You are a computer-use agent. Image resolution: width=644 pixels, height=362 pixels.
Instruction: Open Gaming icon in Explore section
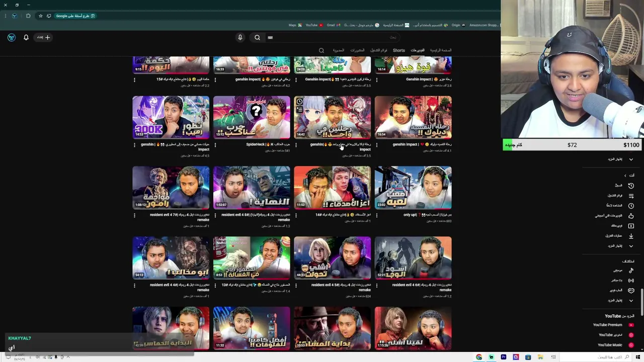tap(631, 291)
